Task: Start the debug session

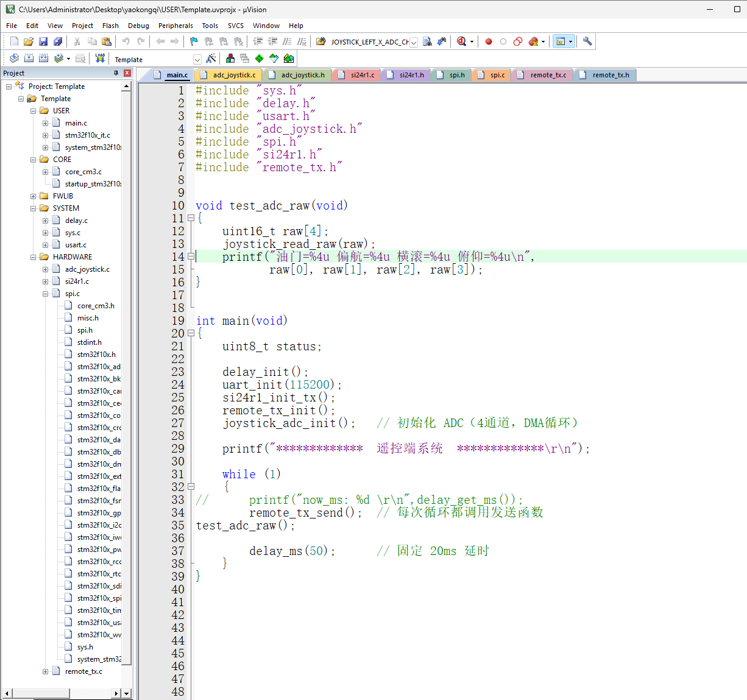Action: (461, 41)
